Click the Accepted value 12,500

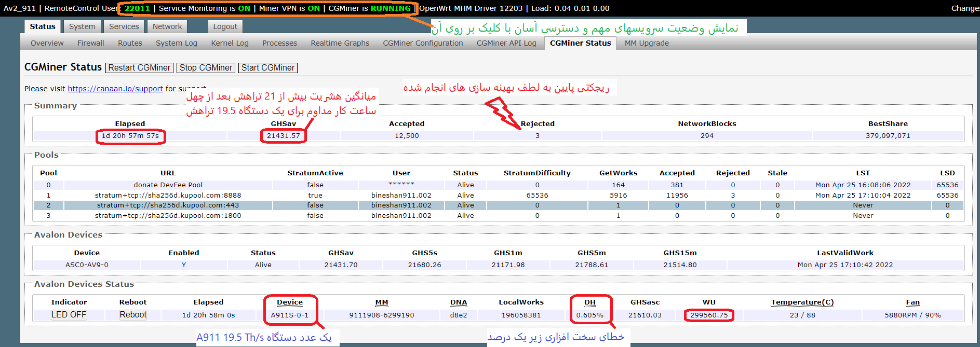coord(407,136)
